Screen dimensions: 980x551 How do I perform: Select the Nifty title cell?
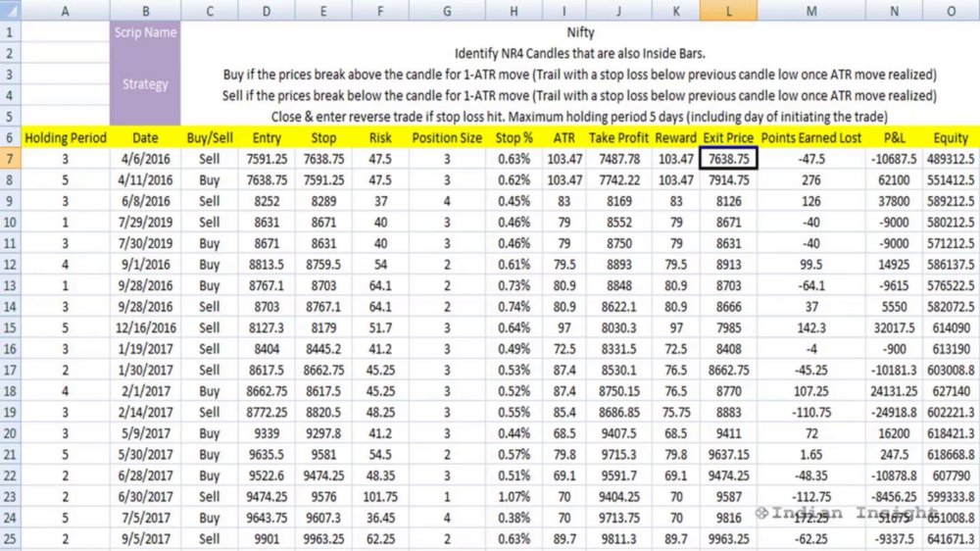tap(580, 32)
